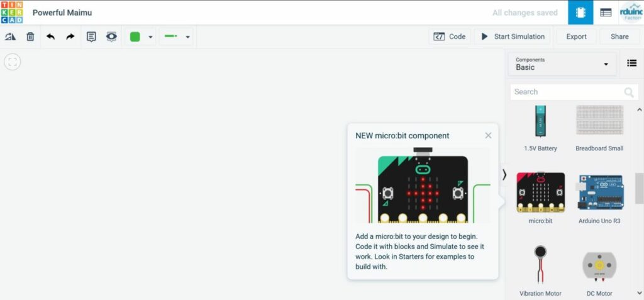The width and height of the screenshot is (644, 300).
Task: Undo the last action
Action: (x=50, y=36)
